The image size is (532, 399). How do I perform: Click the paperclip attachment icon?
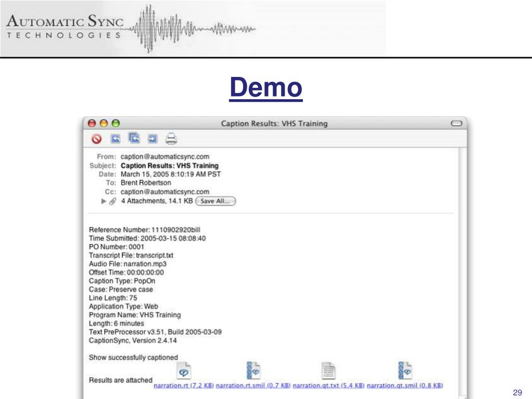(x=113, y=201)
